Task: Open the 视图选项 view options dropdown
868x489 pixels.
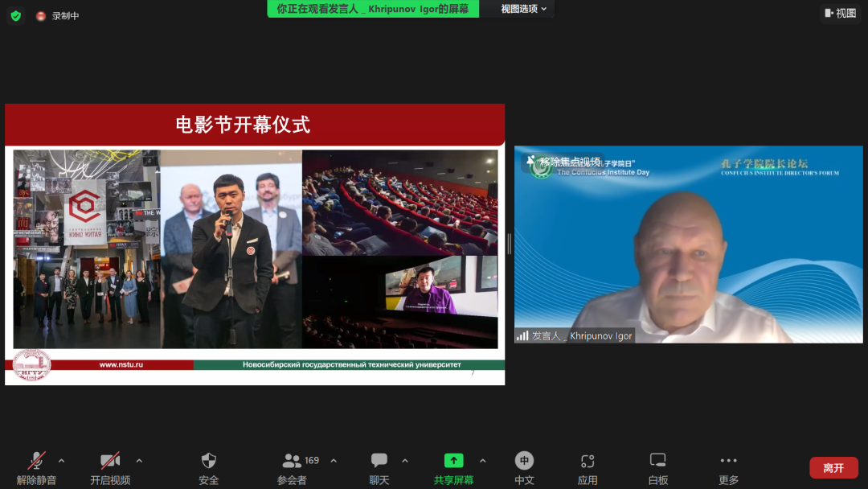Action: pos(524,8)
